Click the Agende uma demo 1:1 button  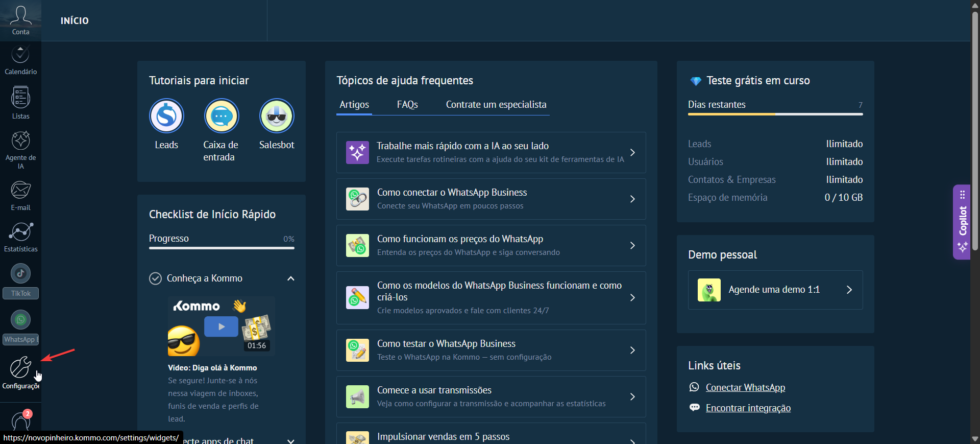[775, 290]
